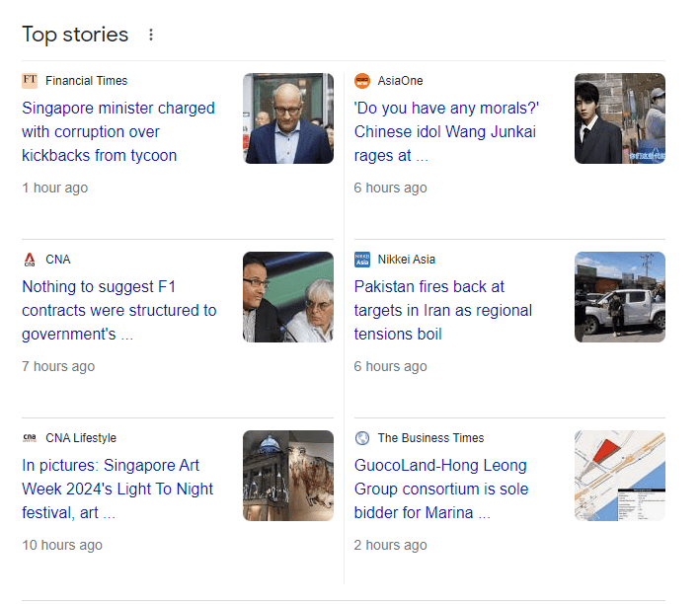
Task: Open the Wang Junkai 'Do you have any morals?' story
Action: point(446,131)
